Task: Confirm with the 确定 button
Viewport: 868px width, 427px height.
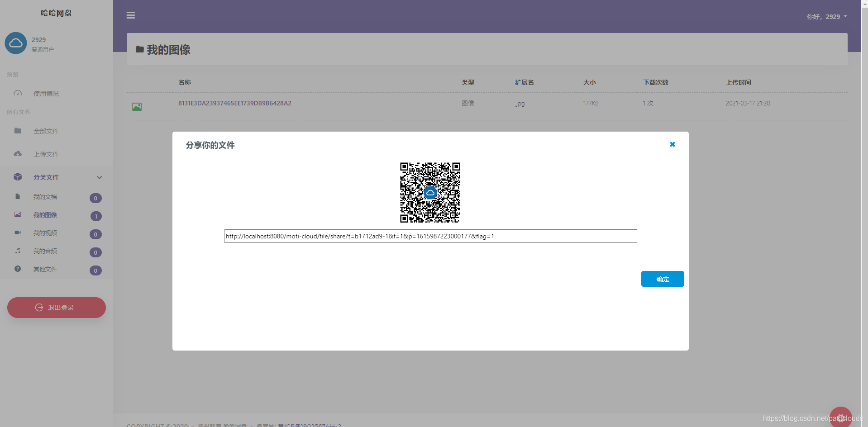Action: 663,279
